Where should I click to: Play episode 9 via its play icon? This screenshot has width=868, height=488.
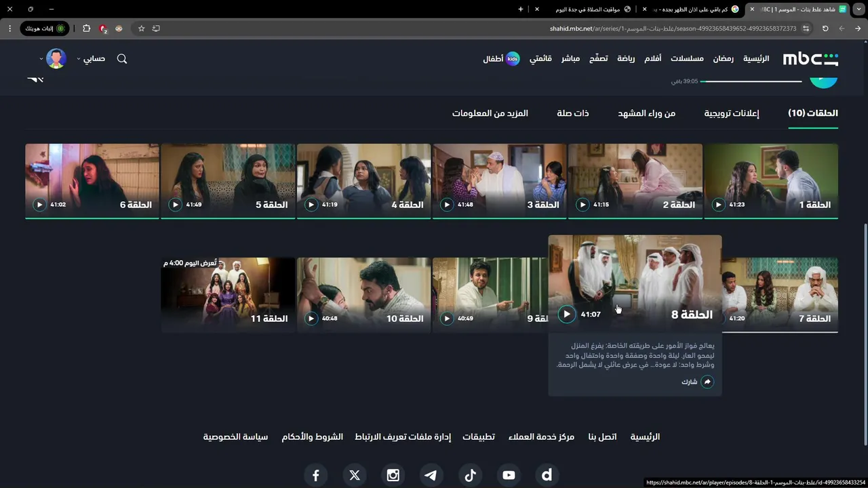tap(447, 319)
